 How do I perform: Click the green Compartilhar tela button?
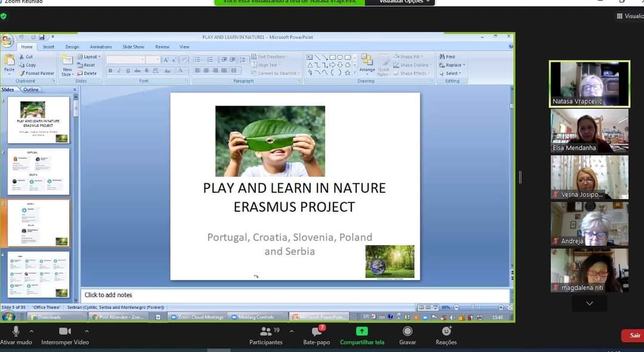(x=362, y=335)
